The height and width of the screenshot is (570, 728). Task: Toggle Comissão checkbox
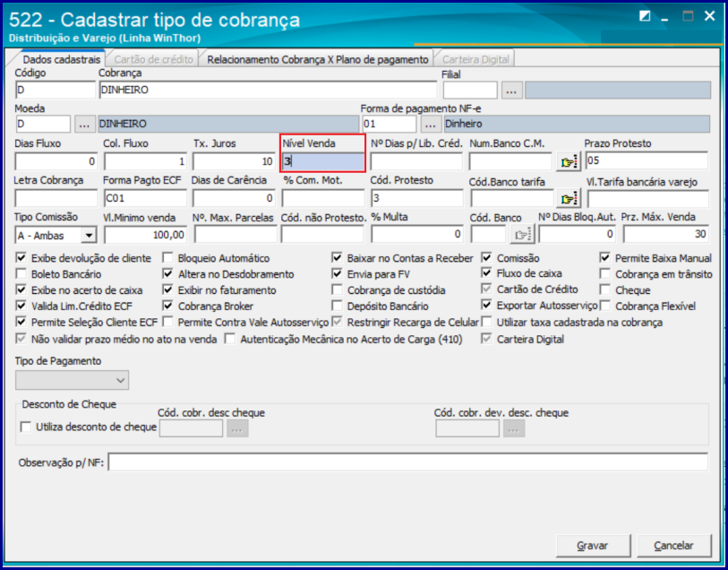[486, 258]
